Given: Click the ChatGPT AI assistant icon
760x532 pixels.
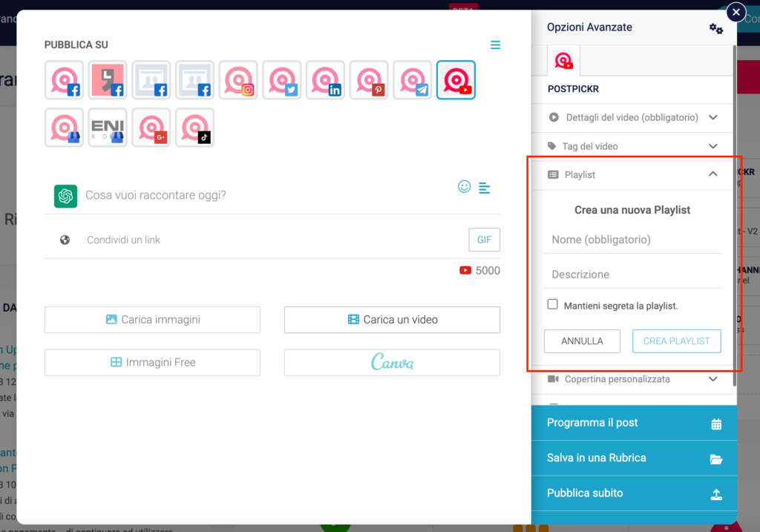Looking at the screenshot, I should point(65,196).
